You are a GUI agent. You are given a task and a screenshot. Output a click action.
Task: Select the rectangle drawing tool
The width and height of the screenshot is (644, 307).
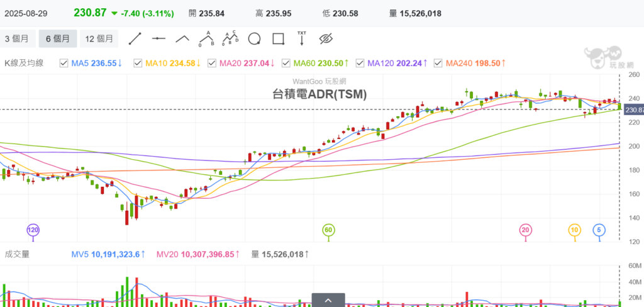point(279,39)
